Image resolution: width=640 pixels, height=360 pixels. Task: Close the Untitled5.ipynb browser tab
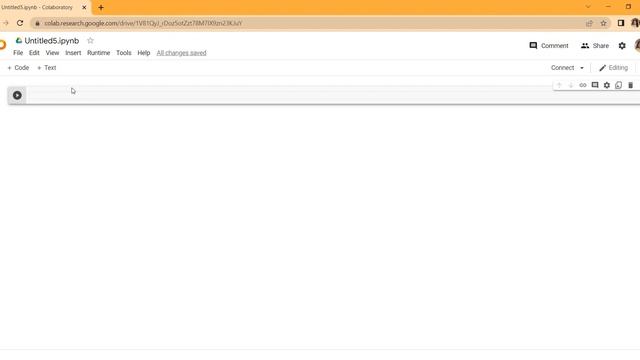[84, 7]
